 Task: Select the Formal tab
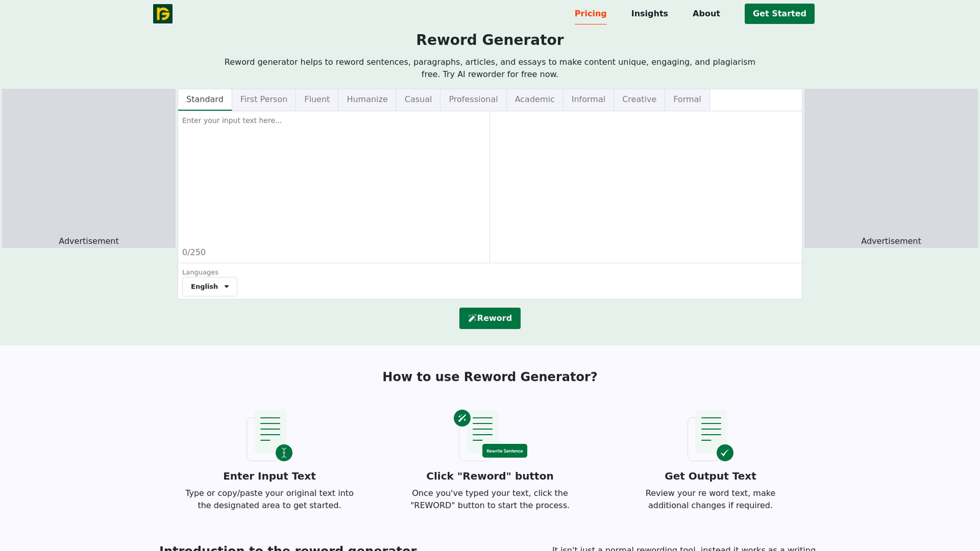coord(687,100)
